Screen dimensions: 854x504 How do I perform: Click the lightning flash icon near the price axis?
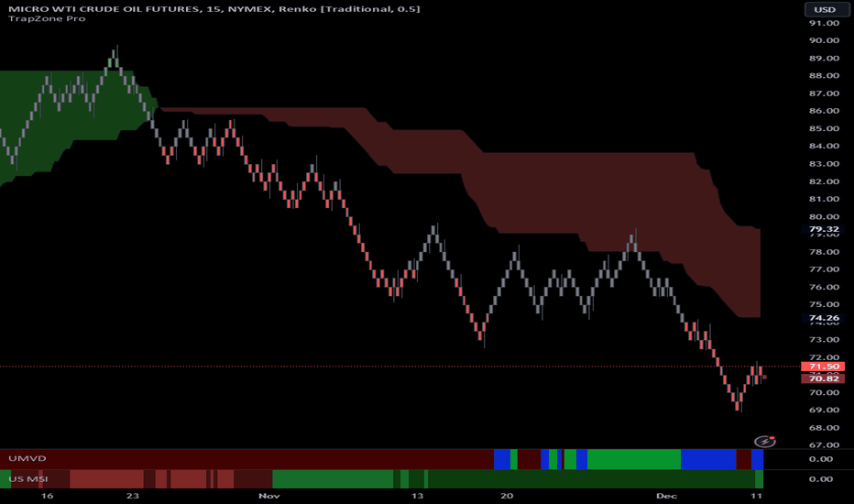(x=765, y=442)
